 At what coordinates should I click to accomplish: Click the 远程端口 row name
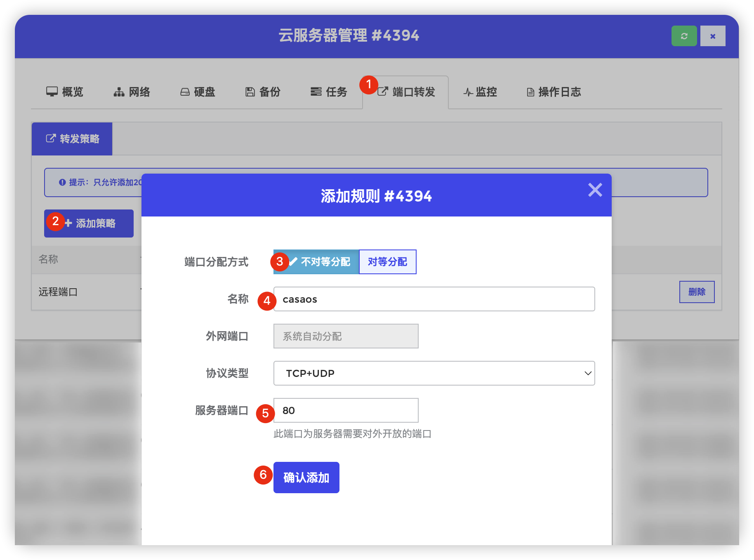[58, 292]
